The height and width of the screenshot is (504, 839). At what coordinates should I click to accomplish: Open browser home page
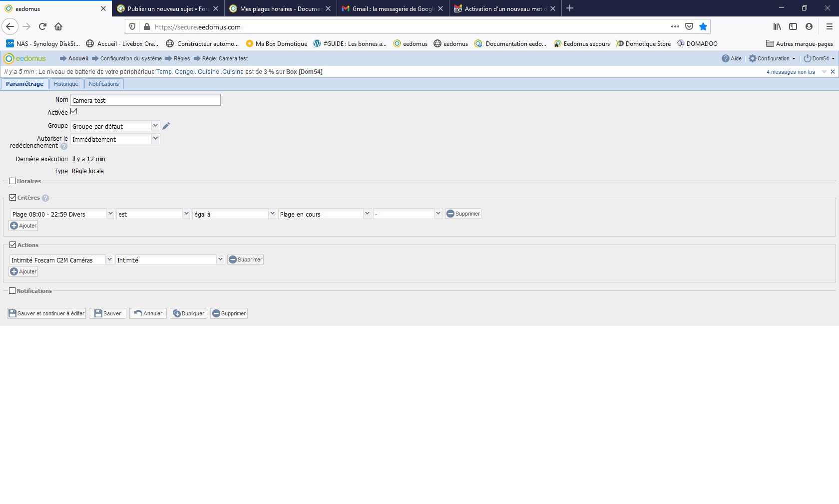[58, 26]
